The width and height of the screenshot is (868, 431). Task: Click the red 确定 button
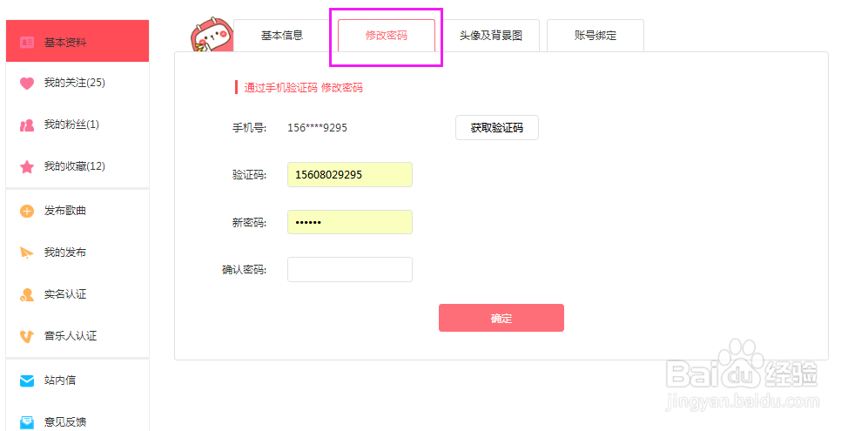click(501, 318)
